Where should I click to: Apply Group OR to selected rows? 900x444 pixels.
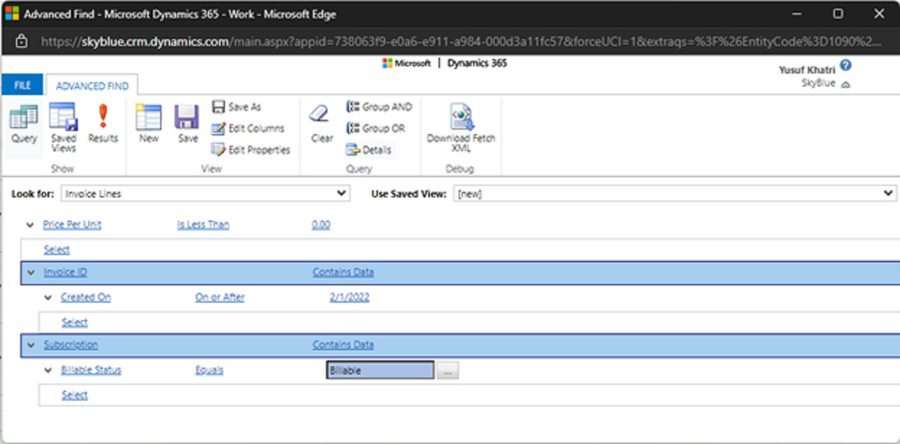click(x=375, y=128)
